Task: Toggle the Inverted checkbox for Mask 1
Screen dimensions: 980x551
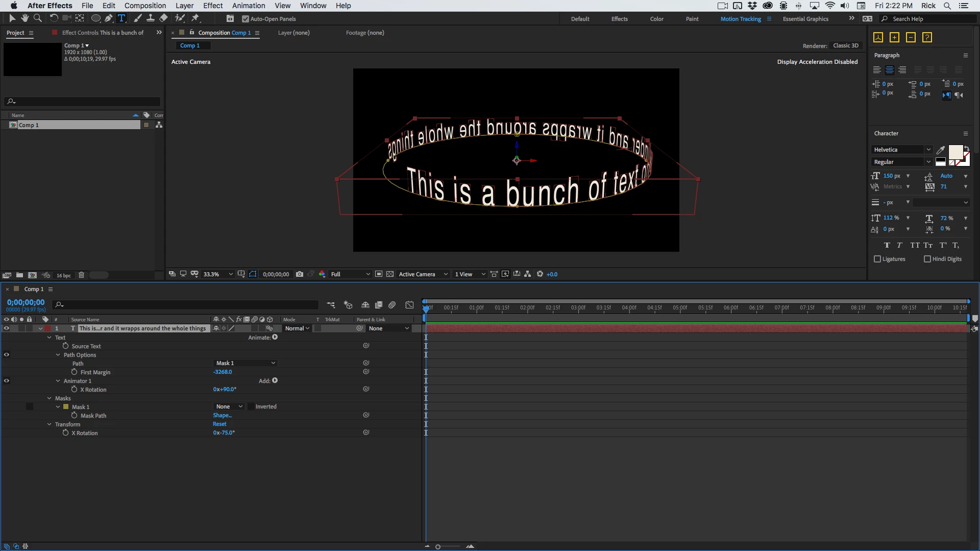Action: coord(251,406)
